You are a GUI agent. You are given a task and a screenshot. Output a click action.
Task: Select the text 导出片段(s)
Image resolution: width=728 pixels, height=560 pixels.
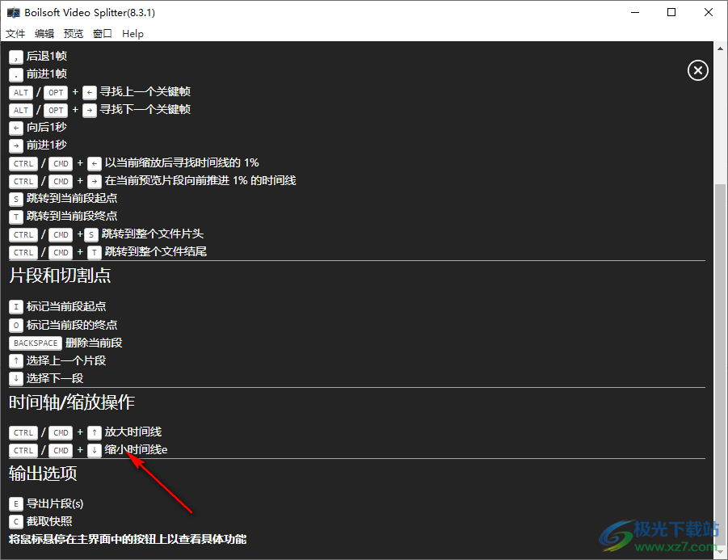point(55,503)
